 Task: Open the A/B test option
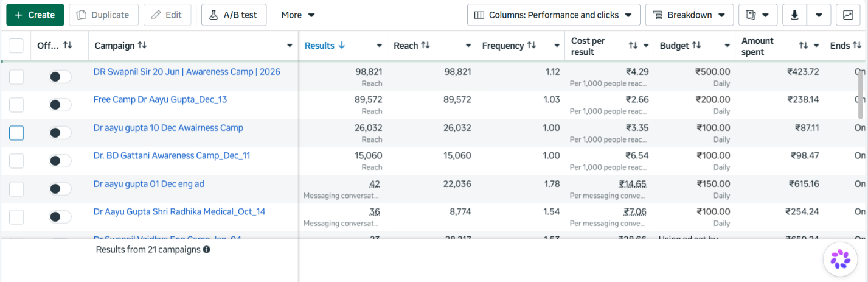pyautogui.click(x=234, y=15)
